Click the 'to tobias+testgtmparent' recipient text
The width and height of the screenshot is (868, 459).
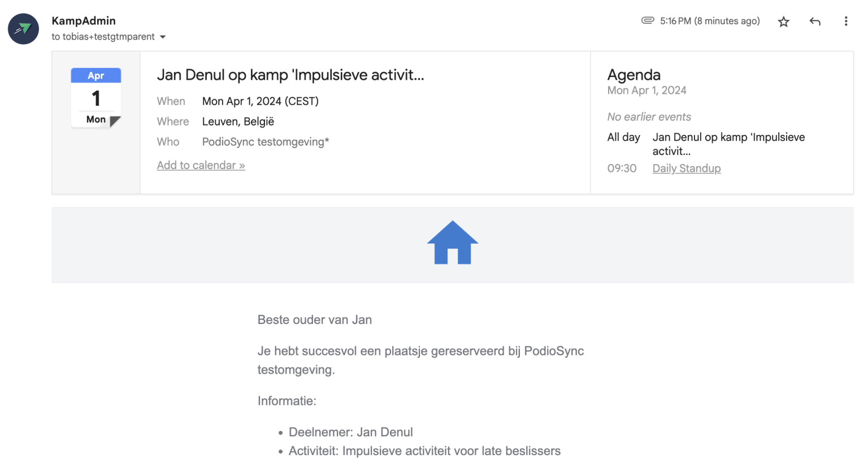click(103, 37)
